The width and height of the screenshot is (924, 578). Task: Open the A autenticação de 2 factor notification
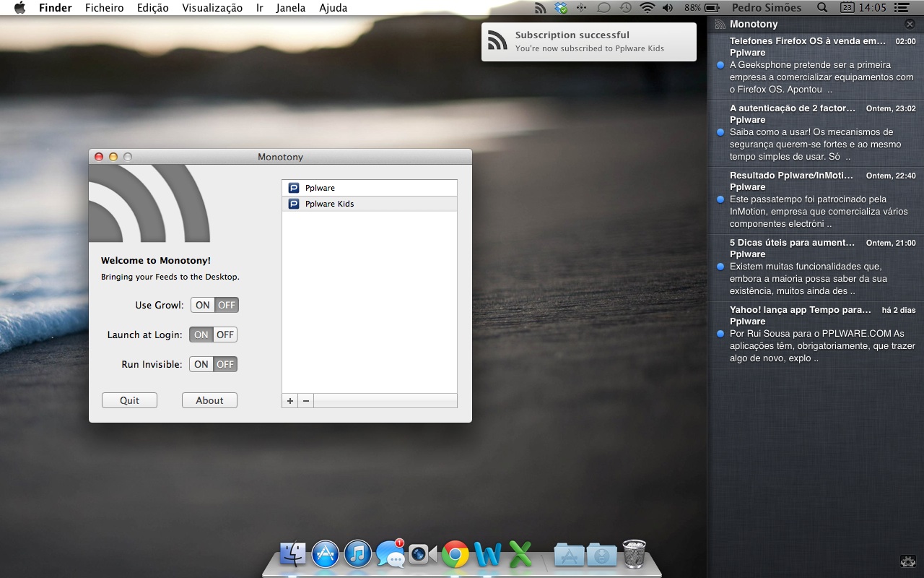point(816,134)
